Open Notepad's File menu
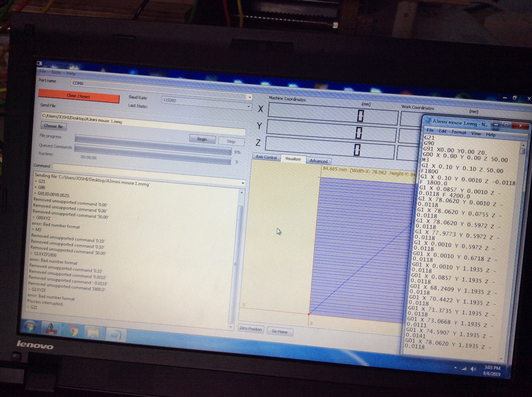This screenshot has height=397, width=532. click(x=430, y=130)
